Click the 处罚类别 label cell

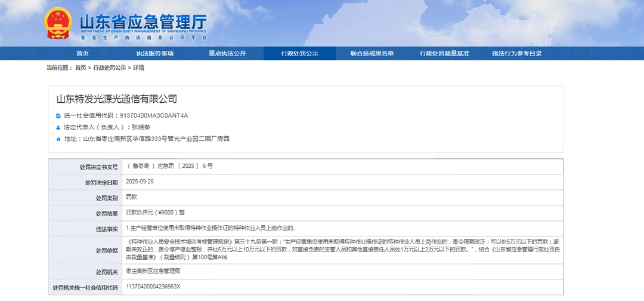[85, 198]
